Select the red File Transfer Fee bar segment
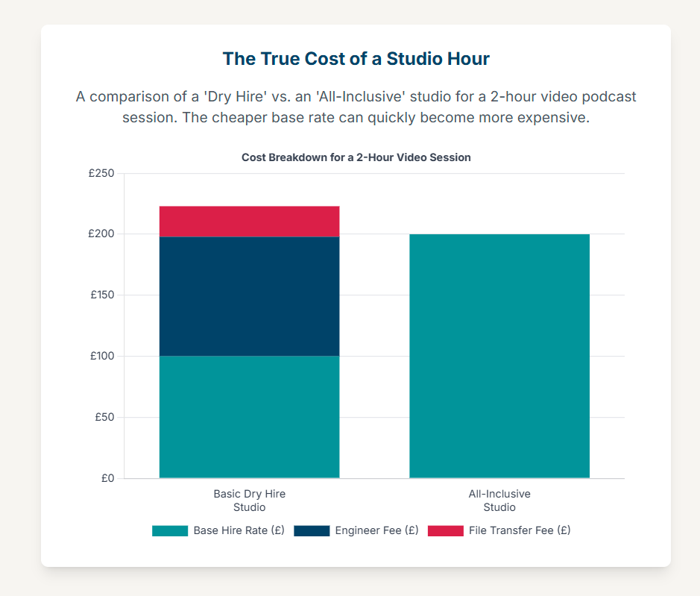Image resolution: width=700 pixels, height=596 pixels. [250, 222]
